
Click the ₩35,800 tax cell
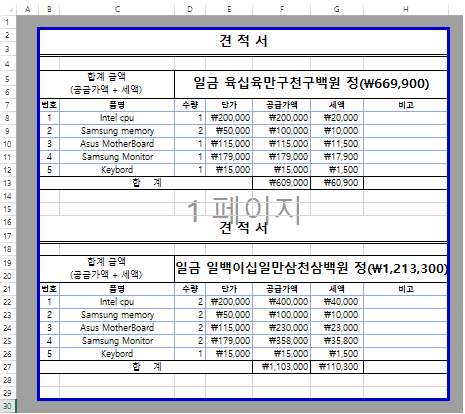tap(337, 341)
